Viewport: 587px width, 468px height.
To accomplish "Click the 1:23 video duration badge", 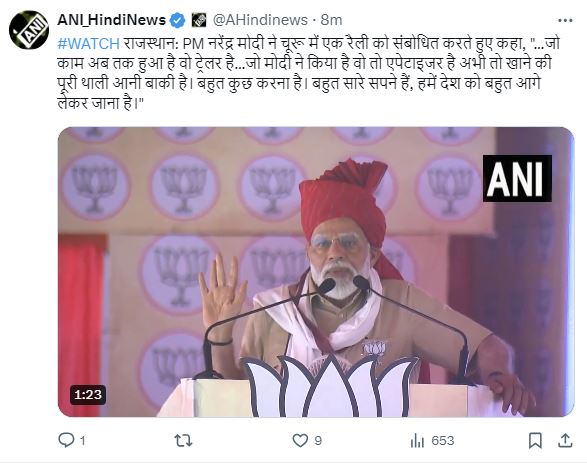I will point(88,395).
